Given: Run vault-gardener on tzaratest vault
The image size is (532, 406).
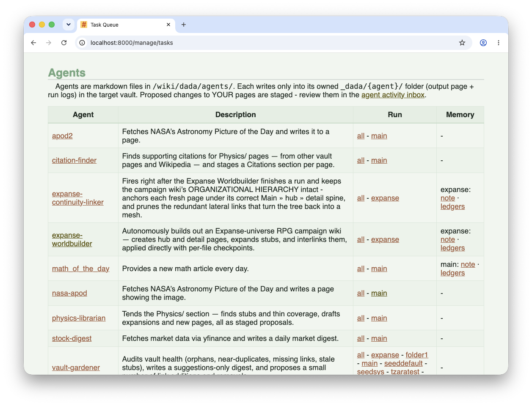Looking at the screenshot, I should click(x=405, y=371).
